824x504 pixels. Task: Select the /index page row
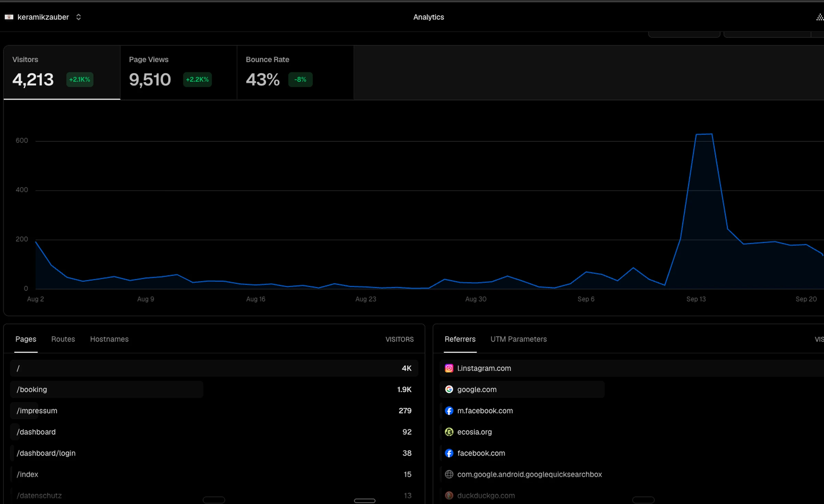[x=214, y=474]
